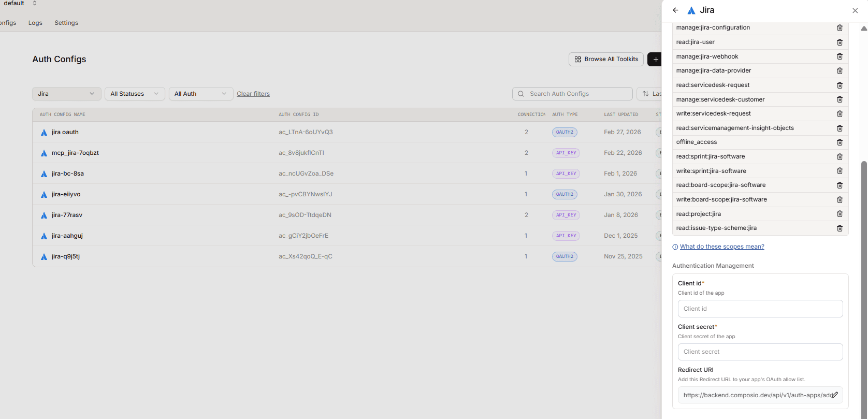Click the OAUTH2 badge in jira-eiiyvo row
The height and width of the screenshot is (419, 868).
pyautogui.click(x=565, y=194)
